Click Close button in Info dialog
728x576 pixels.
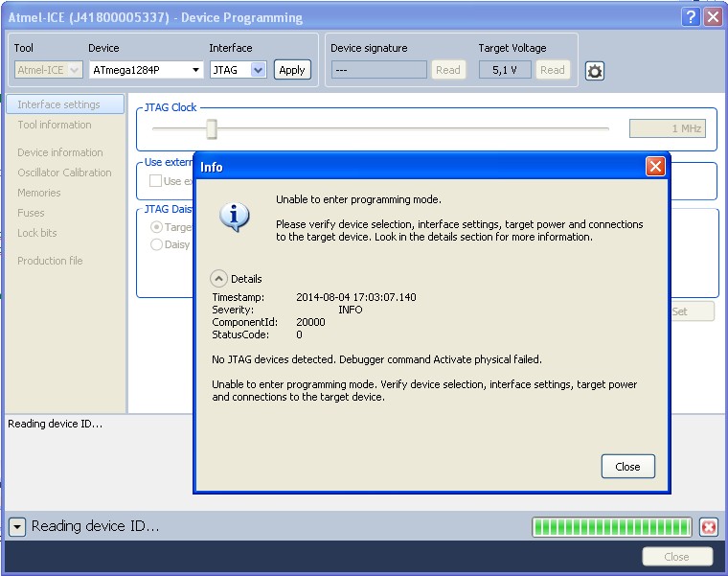[x=627, y=467]
